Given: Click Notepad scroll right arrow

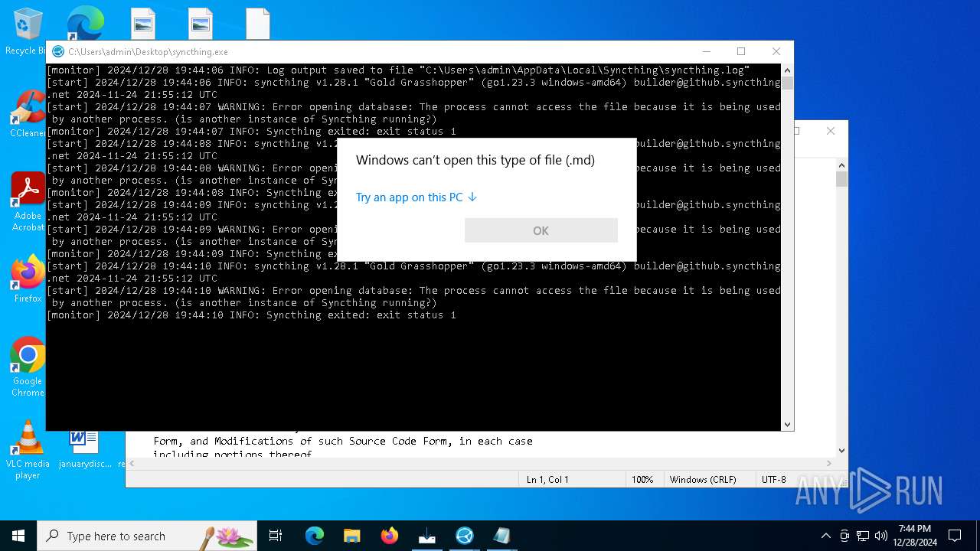Looking at the screenshot, I should 830,463.
